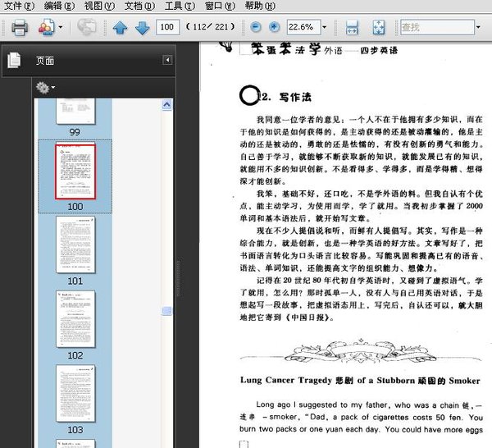Screen dimensions: 492x448
Task: Click the thumbnail scrollbar up arrow
Action: [166, 104]
